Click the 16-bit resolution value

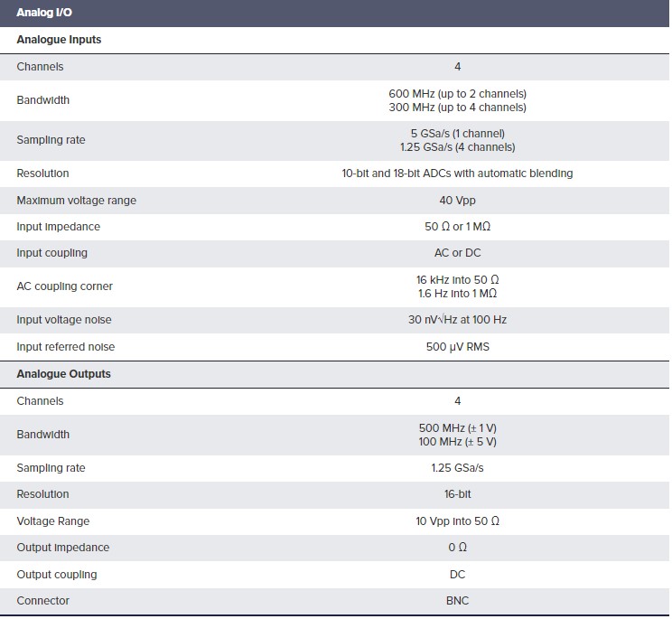tap(457, 493)
